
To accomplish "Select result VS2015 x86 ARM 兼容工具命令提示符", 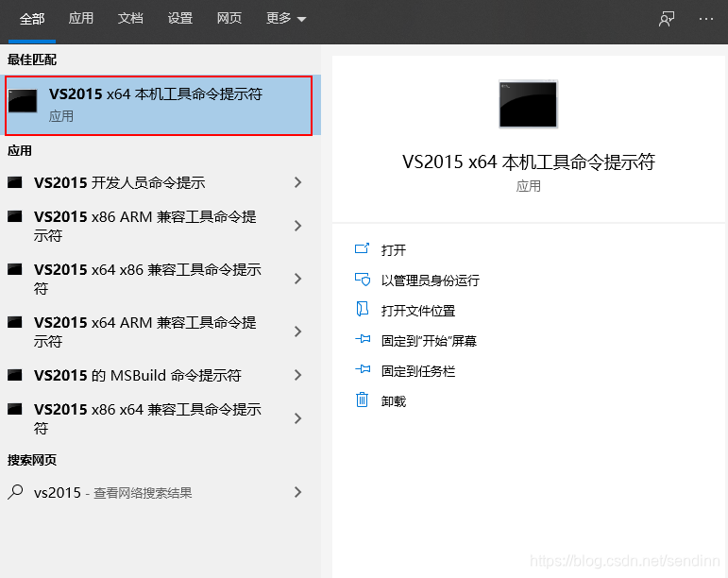I will click(x=161, y=226).
